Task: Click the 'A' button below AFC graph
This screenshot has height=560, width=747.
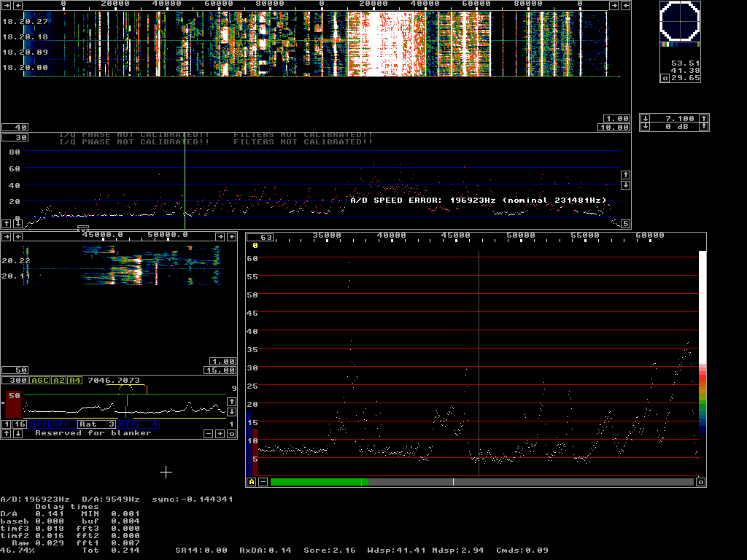Action: pyautogui.click(x=252, y=483)
